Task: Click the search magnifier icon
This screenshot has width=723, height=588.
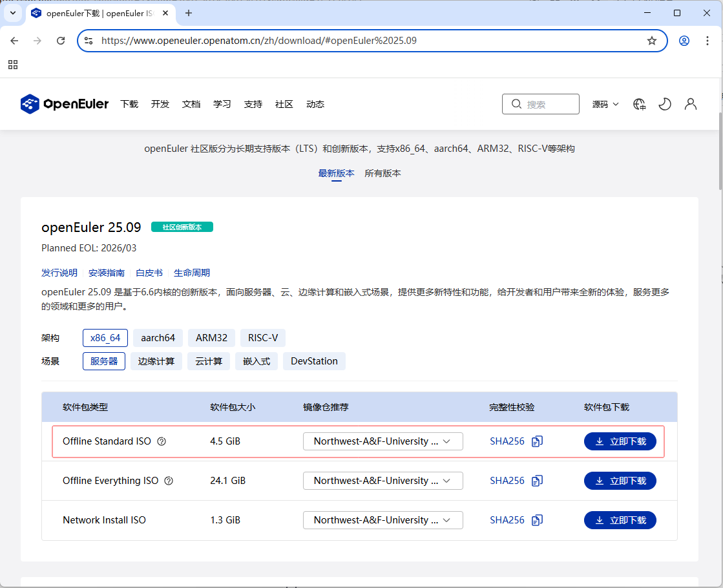Action: [516, 104]
